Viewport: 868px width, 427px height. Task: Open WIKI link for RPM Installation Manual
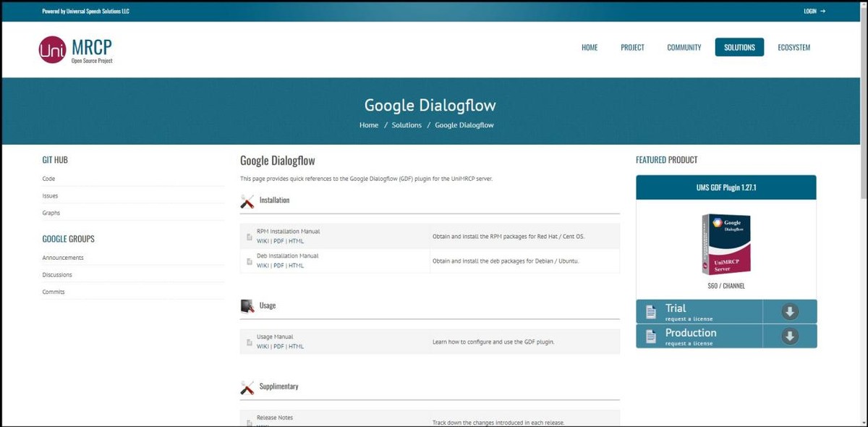click(x=263, y=241)
